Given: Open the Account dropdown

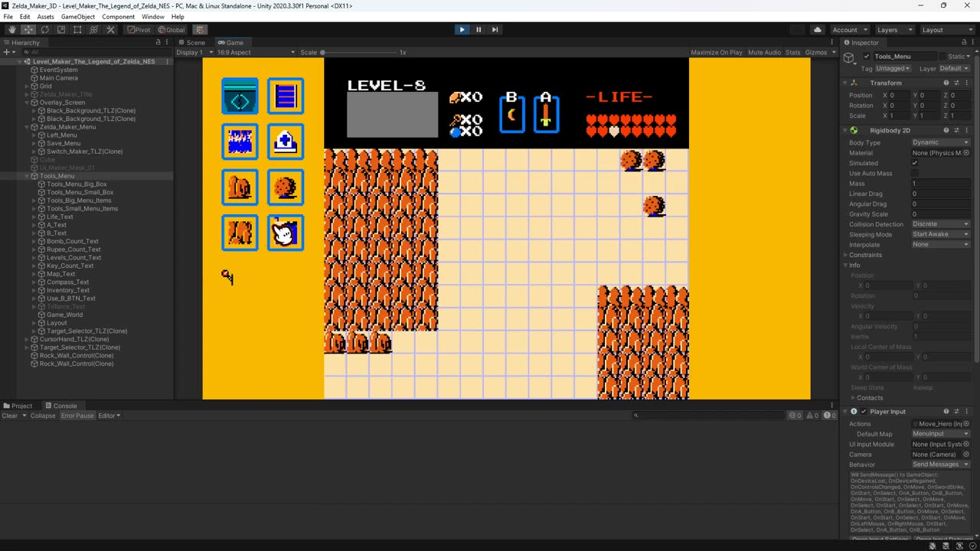Looking at the screenshot, I should point(849,30).
